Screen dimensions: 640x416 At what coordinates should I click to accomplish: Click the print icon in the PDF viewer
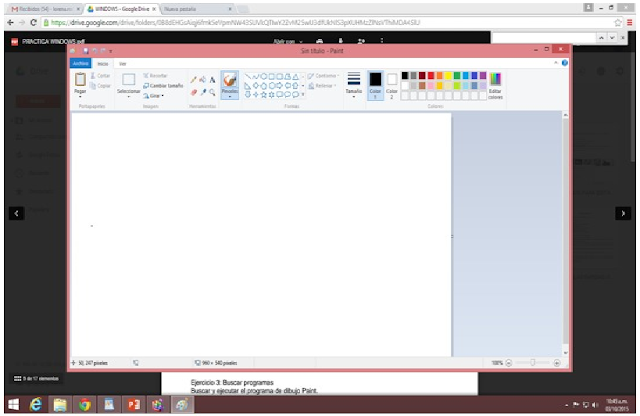coord(320,41)
